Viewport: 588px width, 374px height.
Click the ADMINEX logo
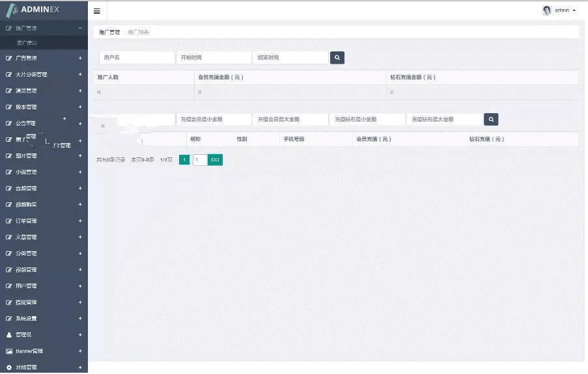(33, 10)
